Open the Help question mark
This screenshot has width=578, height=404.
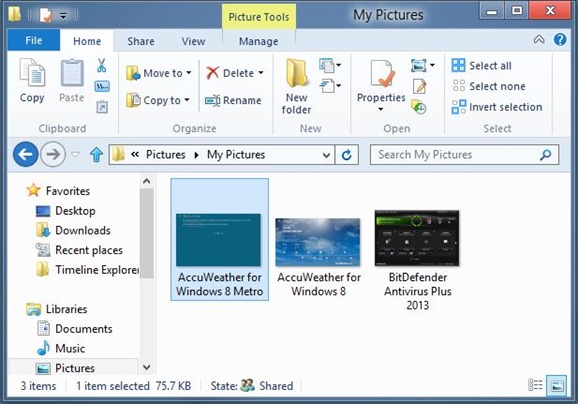click(x=560, y=39)
